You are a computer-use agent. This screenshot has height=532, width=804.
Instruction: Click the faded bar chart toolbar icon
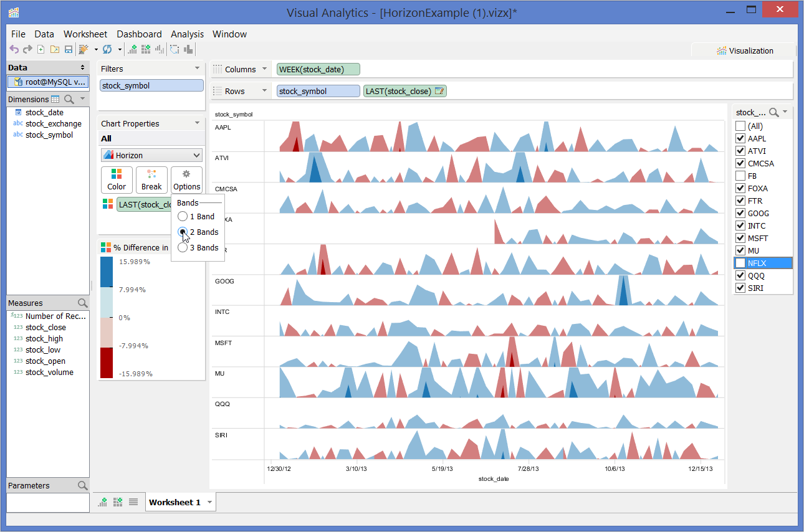pos(160,50)
